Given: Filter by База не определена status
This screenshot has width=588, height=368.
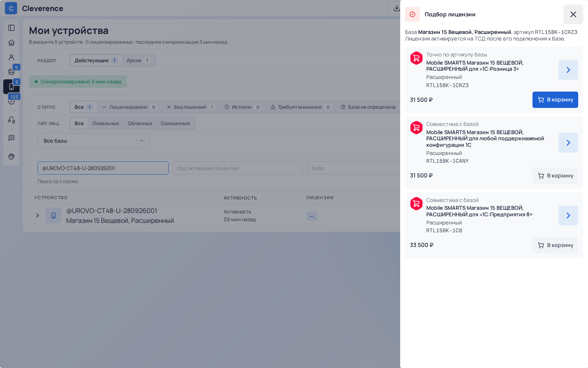Looking at the screenshot, I should (x=368, y=107).
